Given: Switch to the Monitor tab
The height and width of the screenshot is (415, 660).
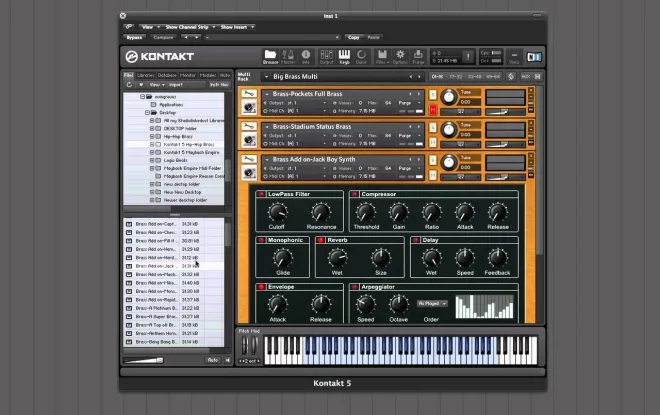Looking at the screenshot, I should 188,75.
